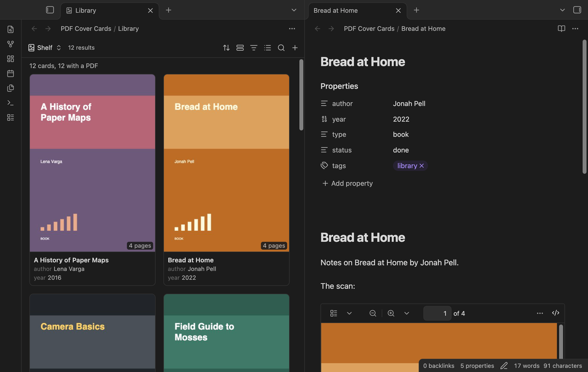Open A History of Paper Maps cover
The image size is (588, 372).
click(93, 163)
